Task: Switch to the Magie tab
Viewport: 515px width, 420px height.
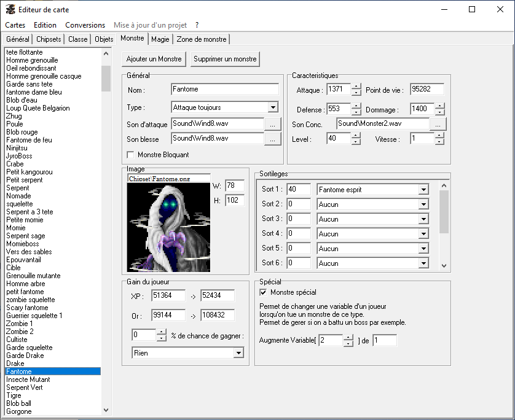Action: 160,39
